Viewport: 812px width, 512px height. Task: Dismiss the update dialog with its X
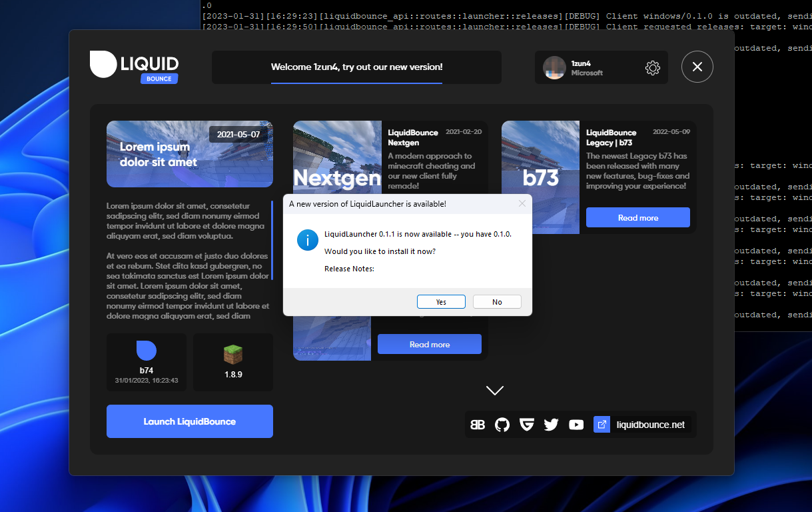coord(522,203)
